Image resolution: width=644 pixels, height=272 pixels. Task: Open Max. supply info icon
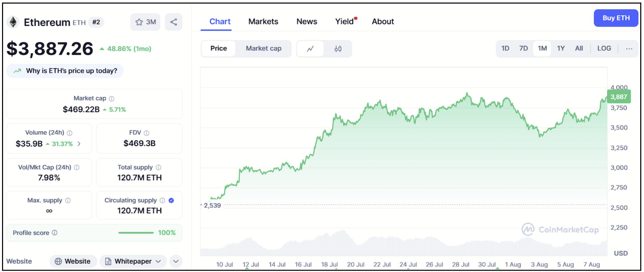point(68,200)
